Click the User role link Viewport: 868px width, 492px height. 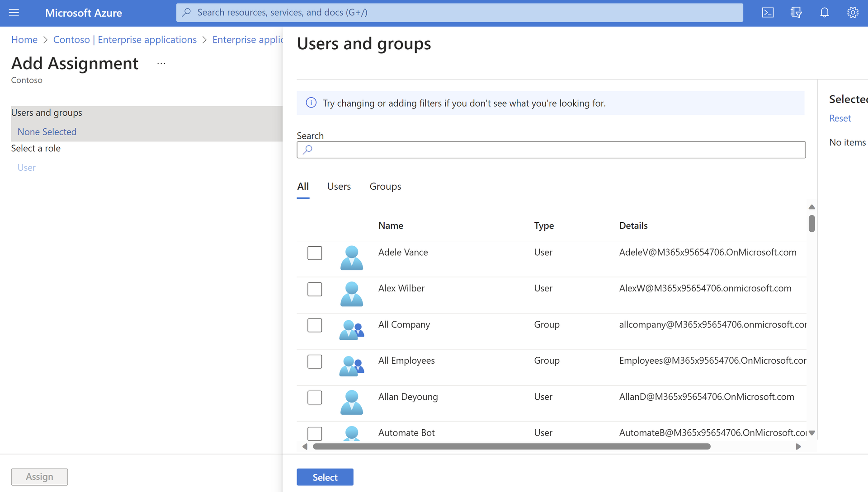(27, 168)
